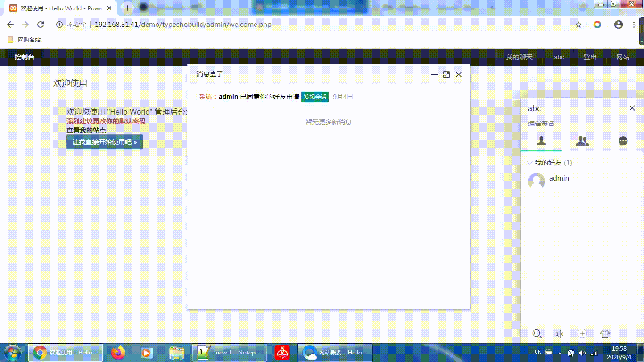Click 让我直接开始使用吧 button
Image resolution: width=644 pixels, height=362 pixels.
[x=104, y=142]
